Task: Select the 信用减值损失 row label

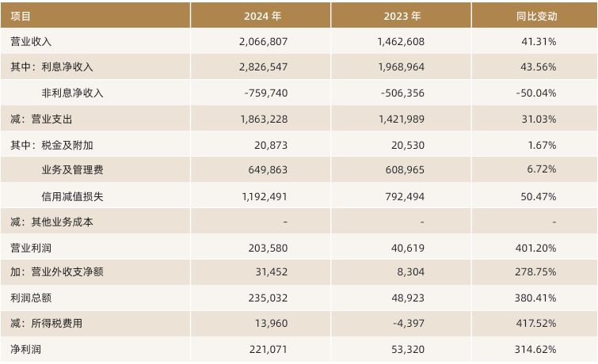Action: point(73,195)
